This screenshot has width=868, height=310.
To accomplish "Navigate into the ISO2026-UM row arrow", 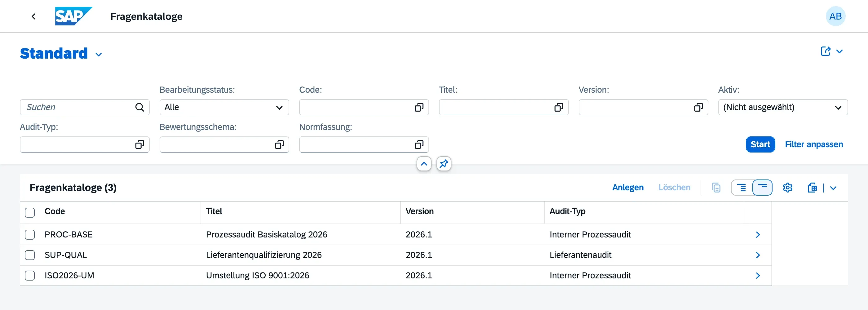I will tap(758, 276).
